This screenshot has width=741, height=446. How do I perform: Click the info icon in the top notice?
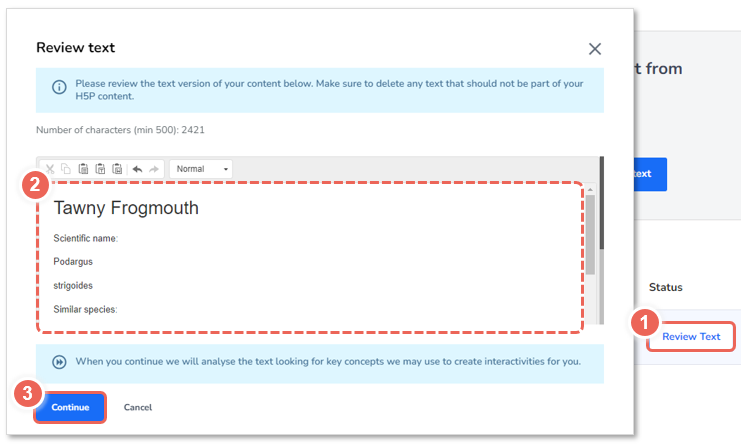[59, 87]
